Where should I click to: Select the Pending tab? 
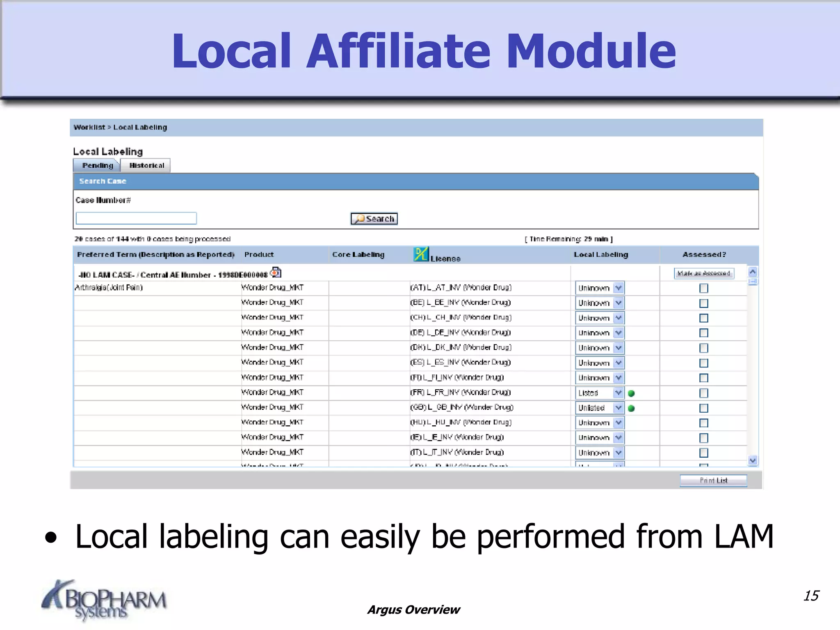click(x=97, y=165)
